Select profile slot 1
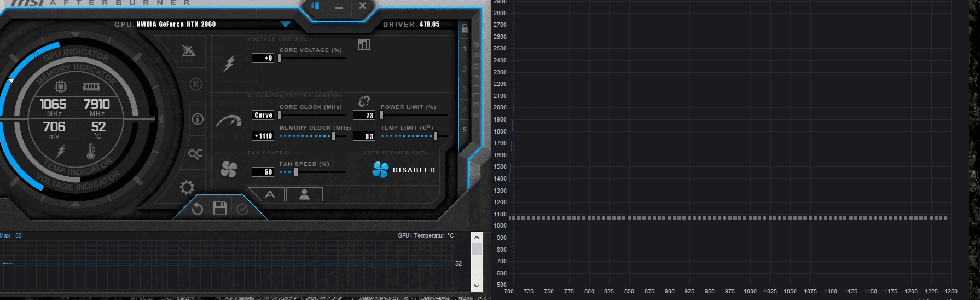980x300 pixels. tap(465, 49)
